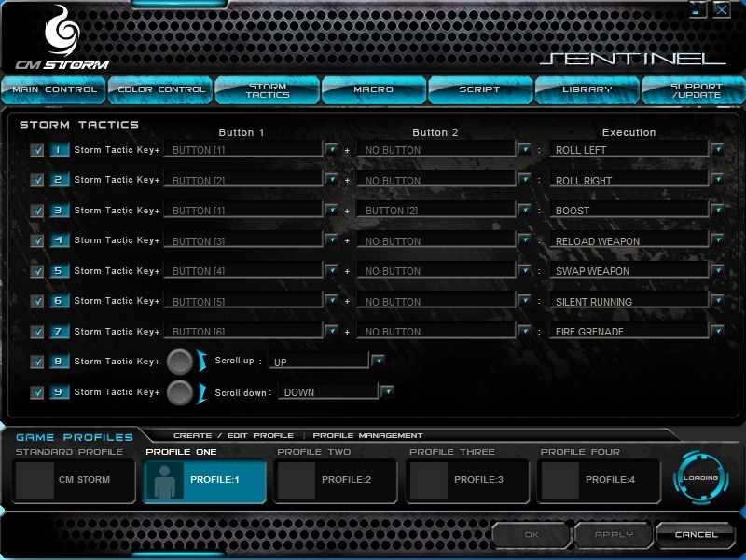Viewport: 746px width, 560px height.
Task: Click the number 1 tactic badge
Action: [x=59, y=150]
